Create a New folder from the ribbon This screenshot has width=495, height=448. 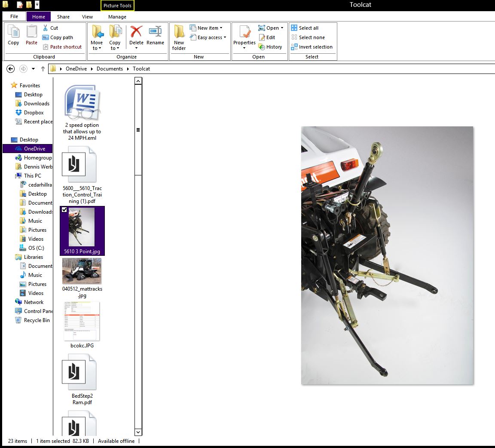click(179, 37)
